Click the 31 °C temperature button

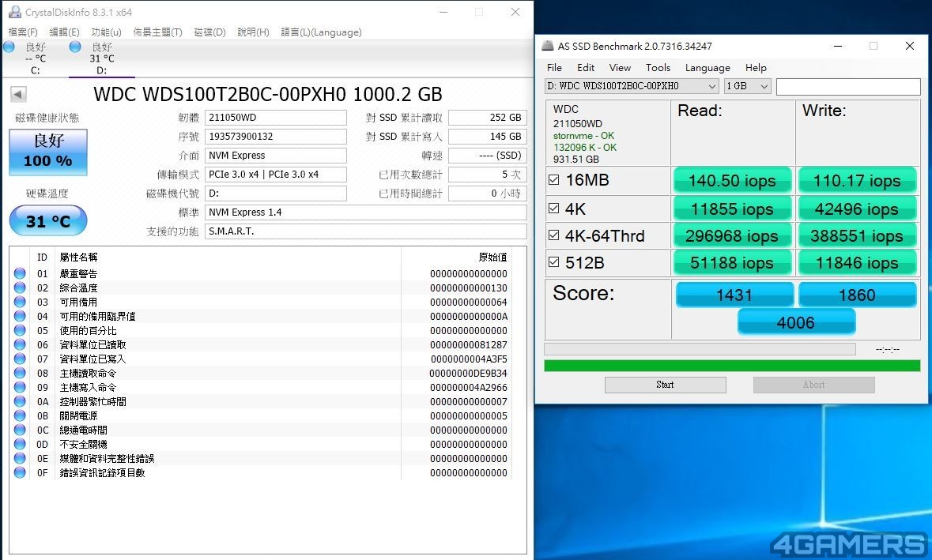(48, 221)
